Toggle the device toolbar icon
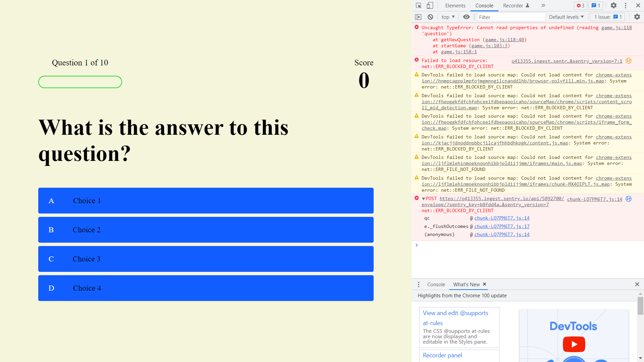Viewport: 644px width, 362px height. pyautogui.click(x=430, y=6)
